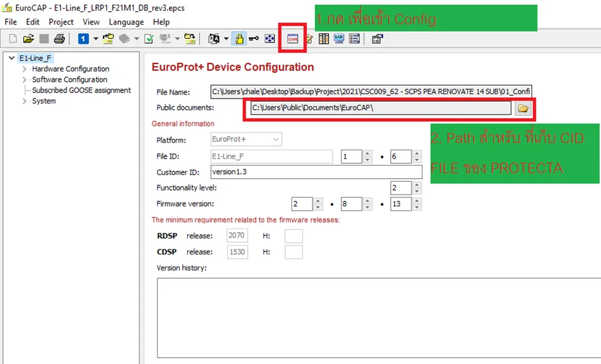
Task: Click the rightmost properties toolbar icon
Action: [x=377, y=39]
